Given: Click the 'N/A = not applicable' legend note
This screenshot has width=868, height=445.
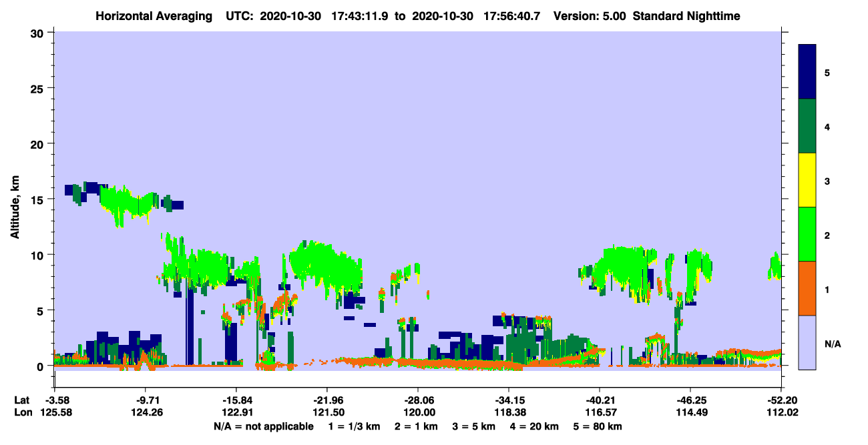Looking at the screenshot, I should point(263,426).
